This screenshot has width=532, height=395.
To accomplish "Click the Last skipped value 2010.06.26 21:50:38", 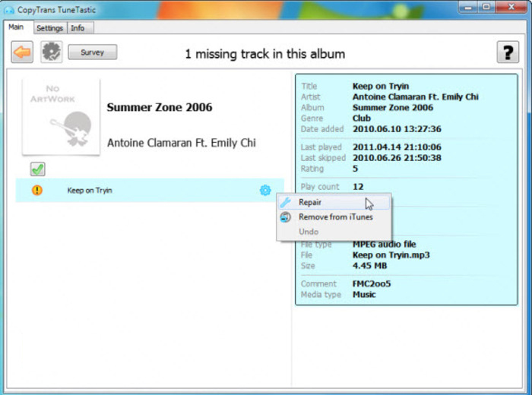I will point(397,158).
